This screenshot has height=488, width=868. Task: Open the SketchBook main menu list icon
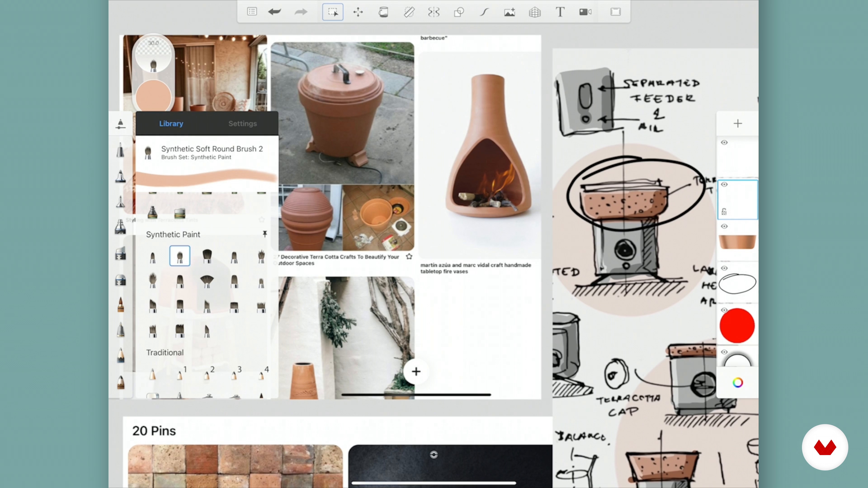[252, 12]
